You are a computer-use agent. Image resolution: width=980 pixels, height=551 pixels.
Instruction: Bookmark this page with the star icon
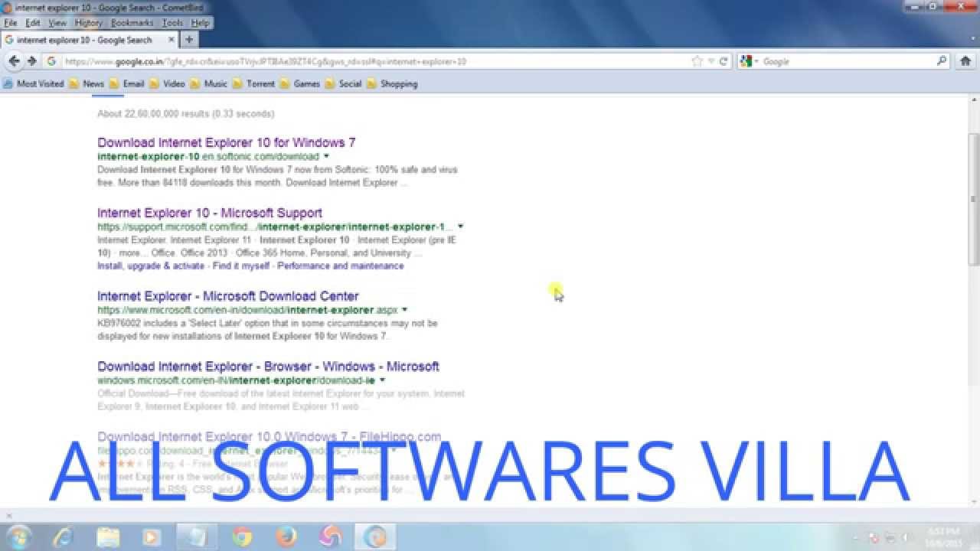pos(697,61)
